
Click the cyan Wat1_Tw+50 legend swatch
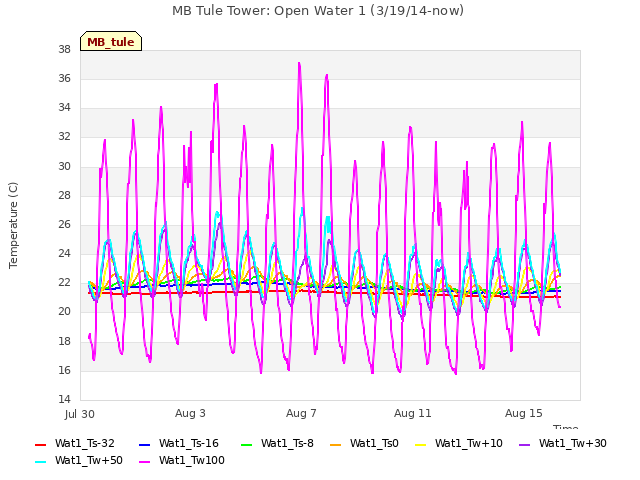(x=40, y=462)
